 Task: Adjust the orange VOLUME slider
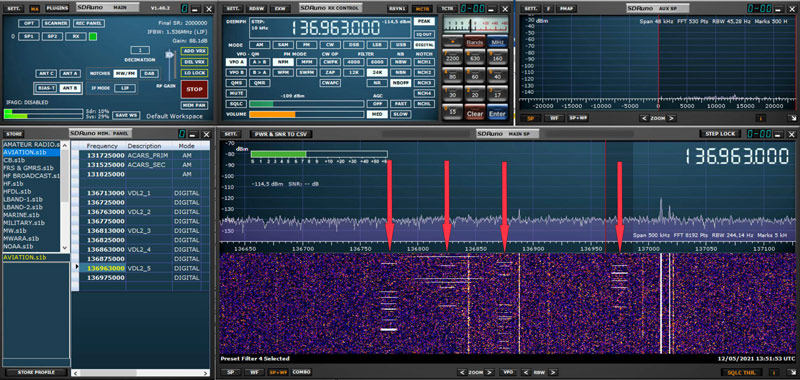[306, 114]
